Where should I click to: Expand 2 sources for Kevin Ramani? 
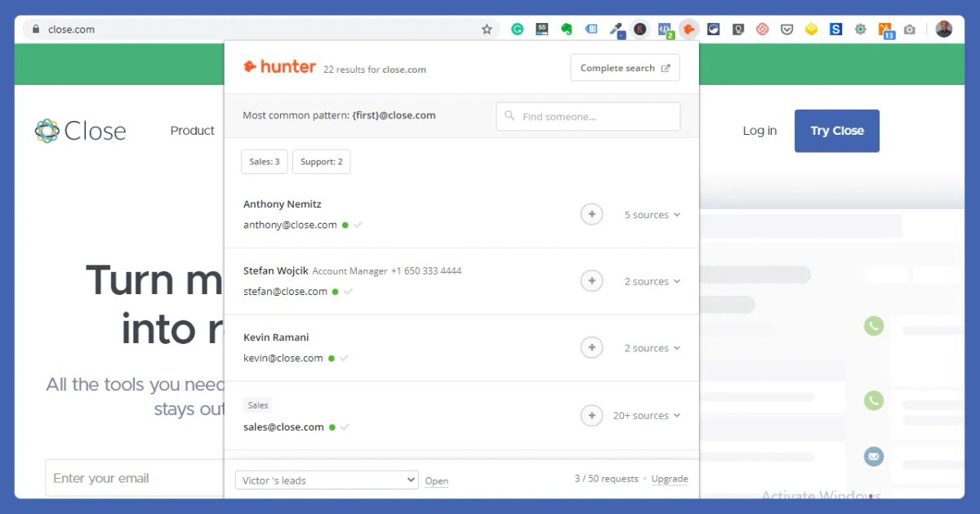pyautogui.click(x=653, y=348)
